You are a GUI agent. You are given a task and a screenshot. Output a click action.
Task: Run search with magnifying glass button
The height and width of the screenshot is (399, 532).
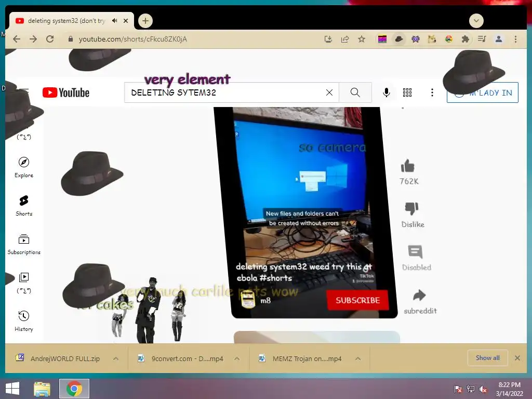(355, 92)
